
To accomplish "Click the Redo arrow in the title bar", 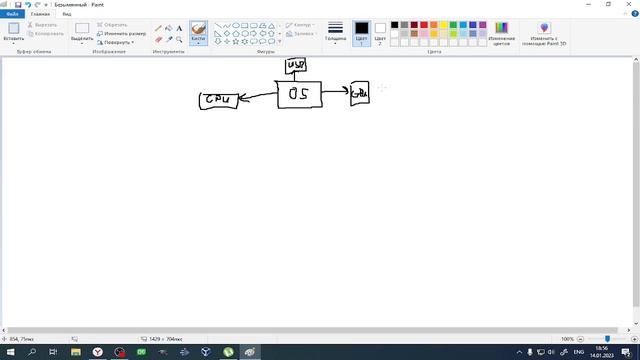I will (38, 5).
